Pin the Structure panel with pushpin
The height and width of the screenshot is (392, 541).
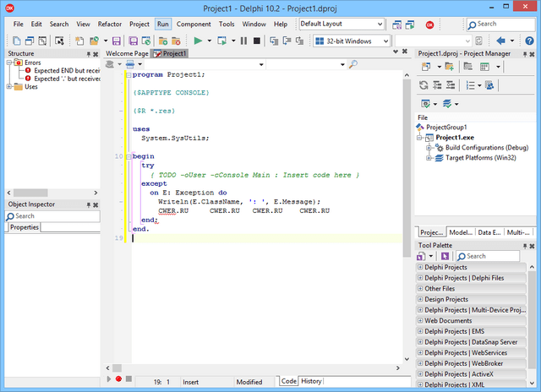87,53
